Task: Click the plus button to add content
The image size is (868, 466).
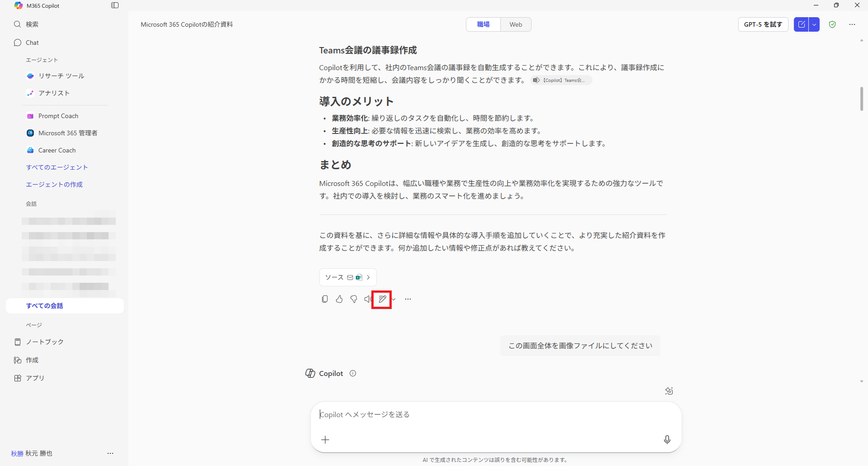Action: [x=325, y=440]
